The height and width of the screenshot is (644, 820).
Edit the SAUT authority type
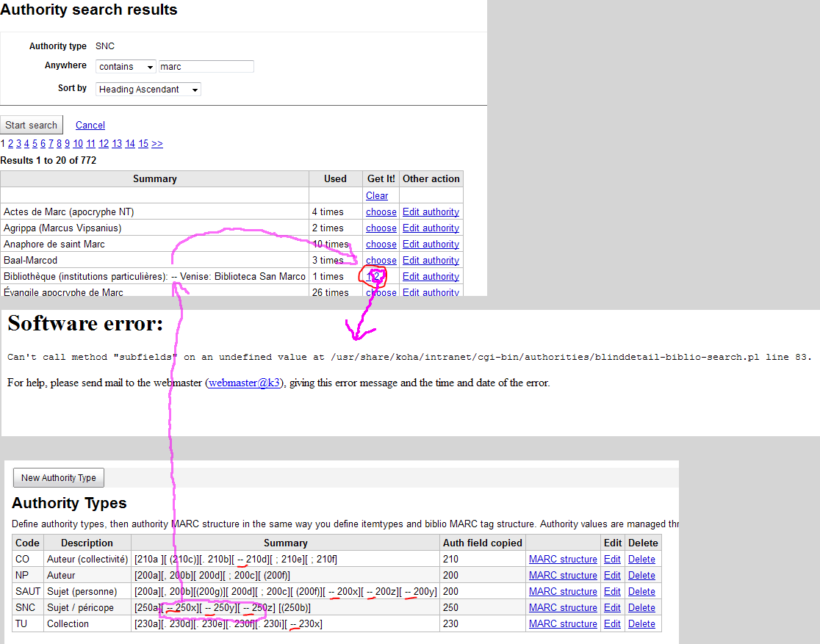tap(612, 592)
